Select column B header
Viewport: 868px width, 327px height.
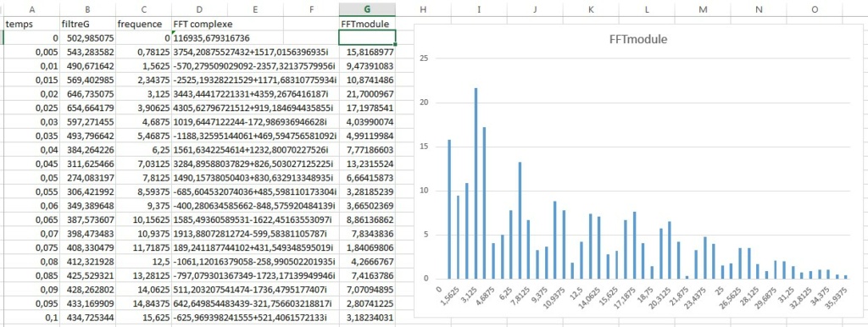point(88,9)
